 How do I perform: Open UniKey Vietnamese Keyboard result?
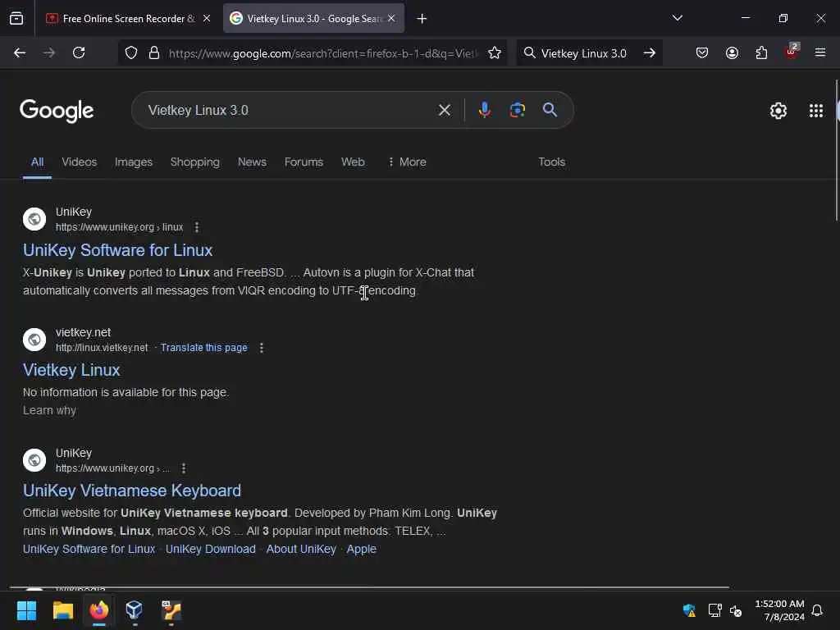pos(132,491)
